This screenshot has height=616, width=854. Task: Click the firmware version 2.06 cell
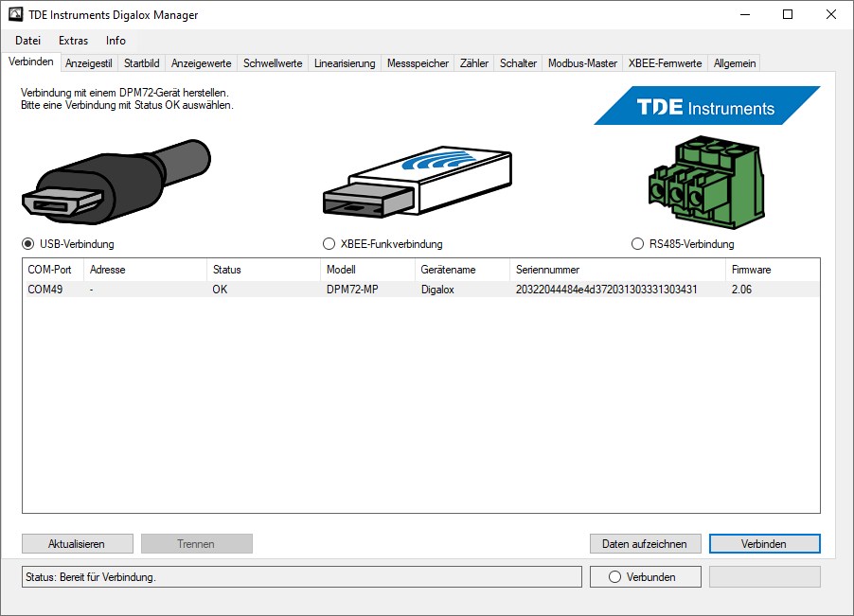[741, 289]
